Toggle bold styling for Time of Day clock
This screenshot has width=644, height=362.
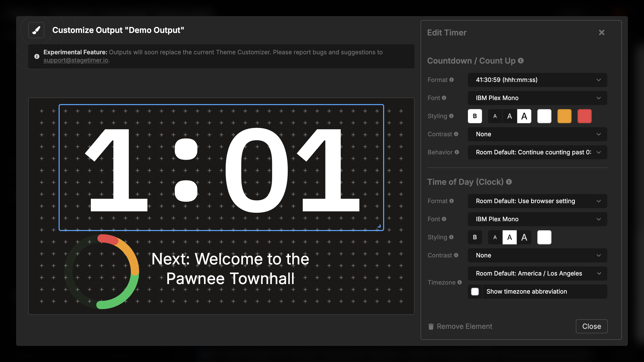pyautogui.click(x=475, y=237)
